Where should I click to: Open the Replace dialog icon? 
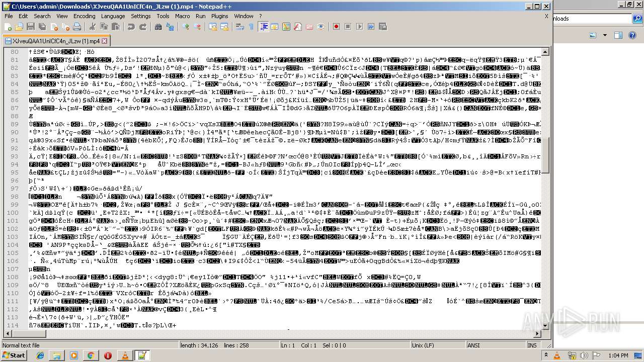tap(170, 27)
